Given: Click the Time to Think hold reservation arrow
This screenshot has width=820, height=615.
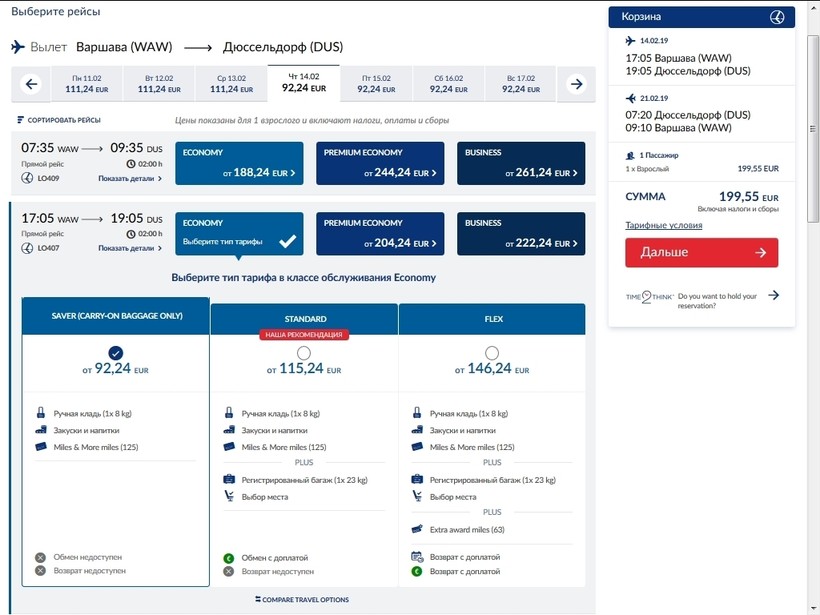Looking at the screenshot, I should click(773, 296).
